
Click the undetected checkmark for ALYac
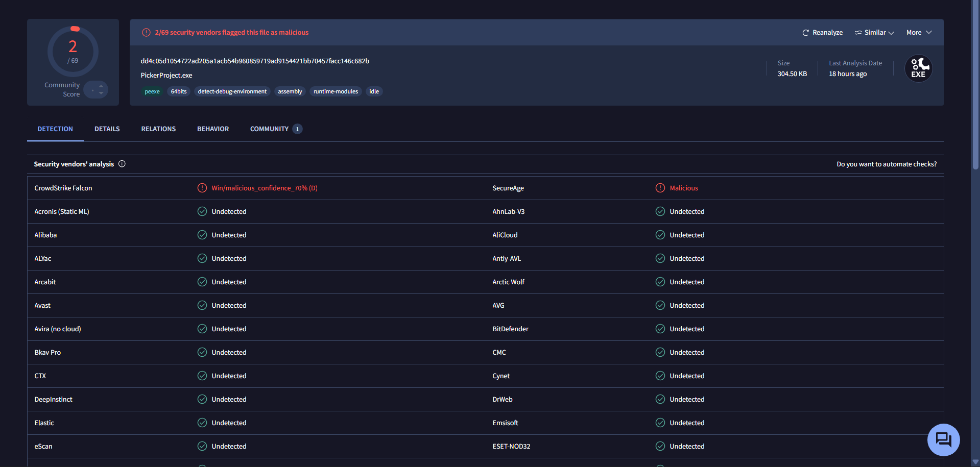coord(202,258)
